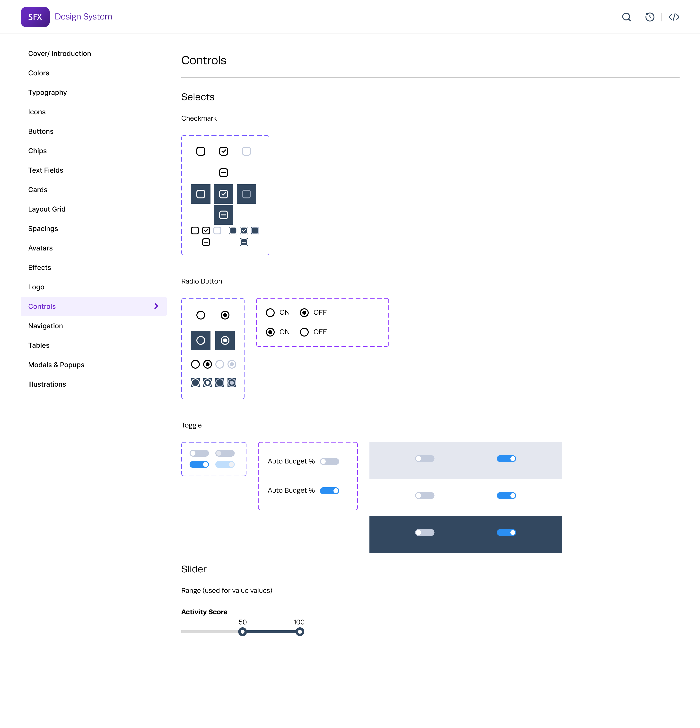Open the Typography sidebar section
This screenshot has width=700, height=728.
click(x=48, y=92)
